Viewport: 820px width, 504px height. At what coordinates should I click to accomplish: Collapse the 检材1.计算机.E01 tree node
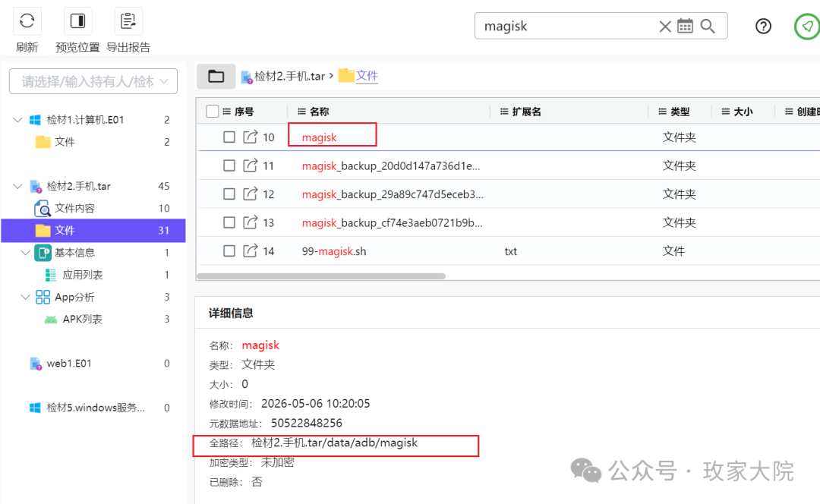(17, 120)
